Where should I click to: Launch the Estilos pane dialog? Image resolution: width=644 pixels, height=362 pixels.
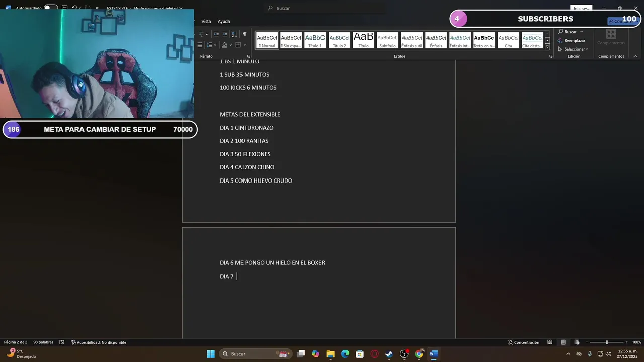(551, 56)
